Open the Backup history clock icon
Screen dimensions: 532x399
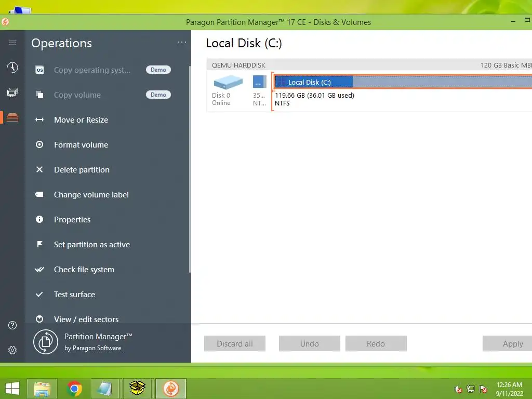click(12, 68)
